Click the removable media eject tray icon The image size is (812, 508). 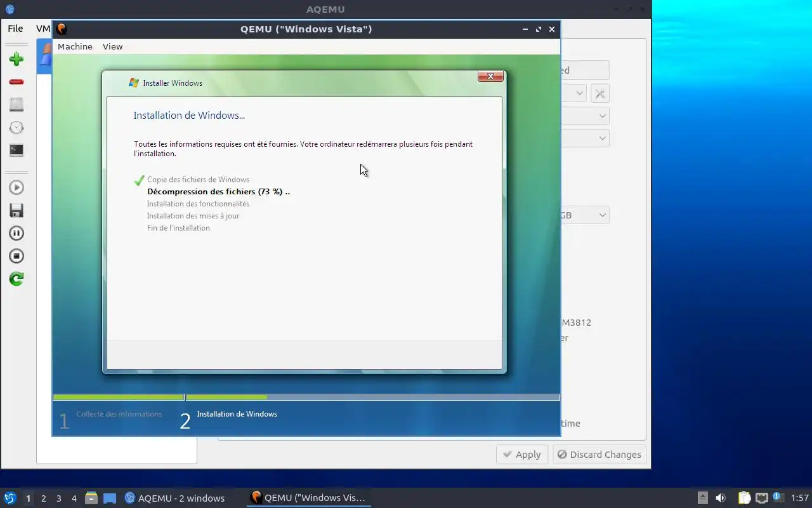click(703, 498)
